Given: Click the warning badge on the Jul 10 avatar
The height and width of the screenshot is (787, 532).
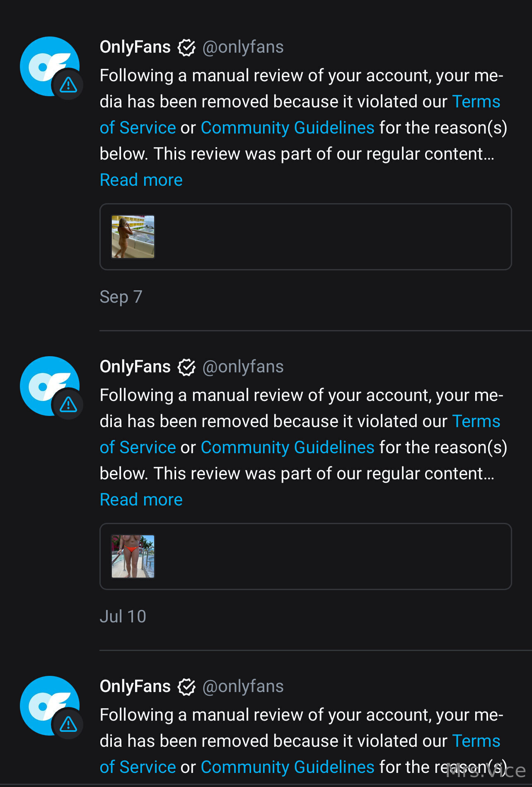Looking at the screenshot, I should click(68, 405).
